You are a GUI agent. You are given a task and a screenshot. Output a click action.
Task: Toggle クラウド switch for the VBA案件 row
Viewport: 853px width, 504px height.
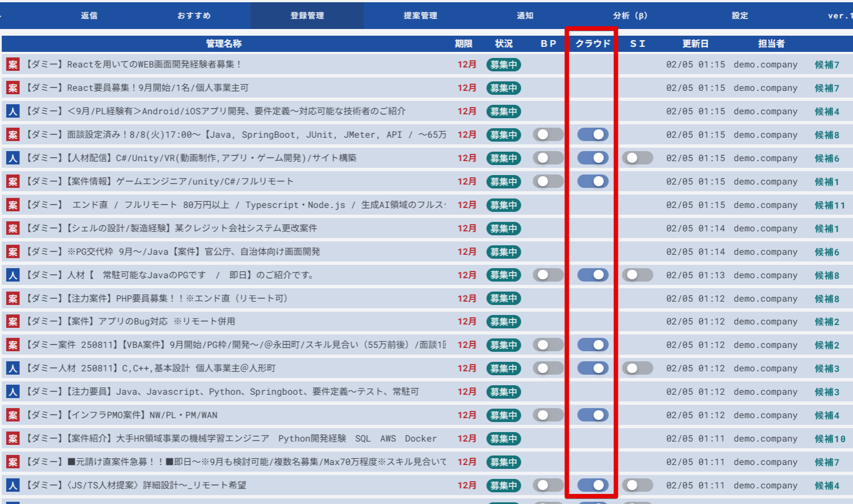point(593,345)
